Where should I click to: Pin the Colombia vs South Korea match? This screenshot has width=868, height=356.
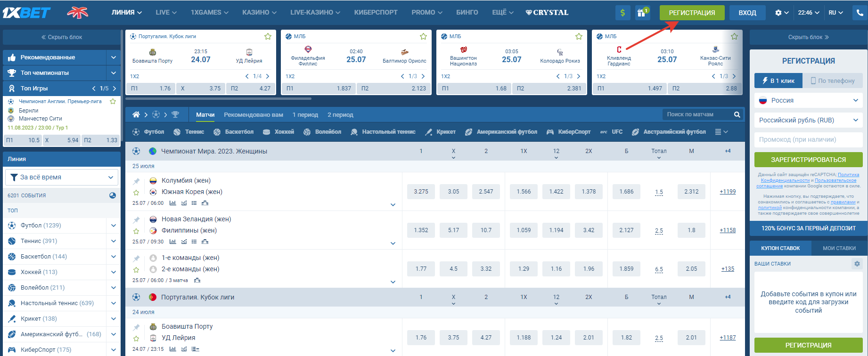(136, 181)
